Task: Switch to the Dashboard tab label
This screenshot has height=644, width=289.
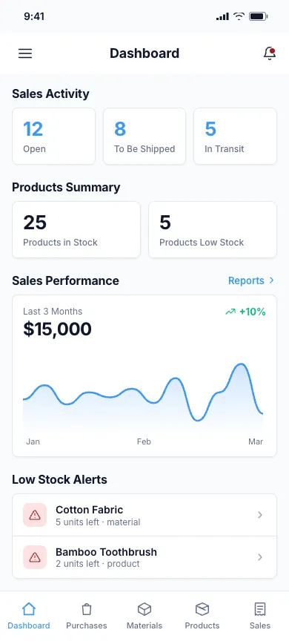Action: [29, 625]
